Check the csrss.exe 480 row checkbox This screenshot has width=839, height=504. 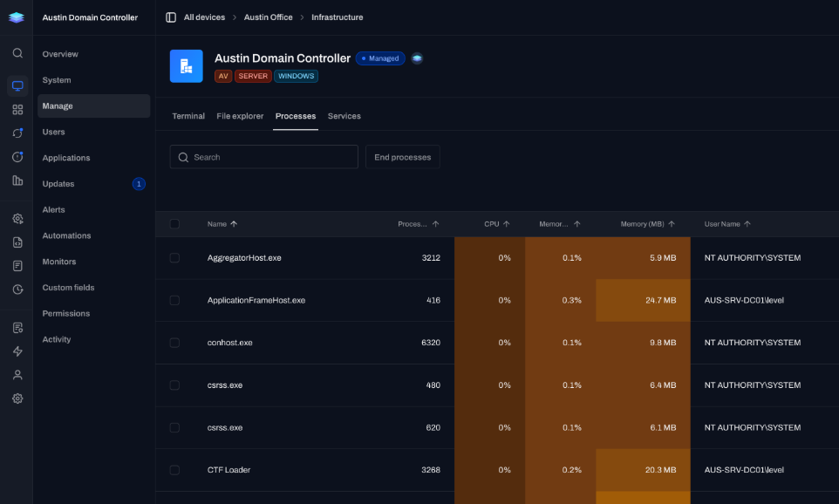(174, 385)
